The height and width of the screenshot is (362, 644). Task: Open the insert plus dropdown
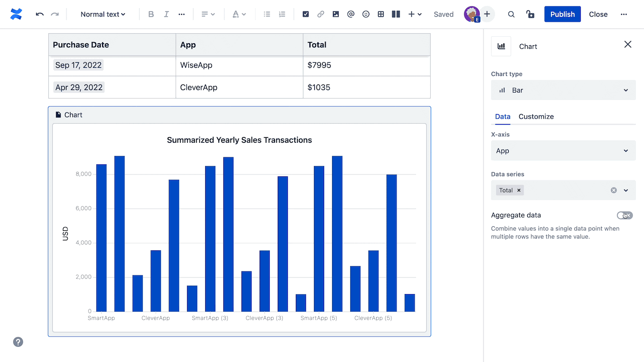[x=415, y=14]
